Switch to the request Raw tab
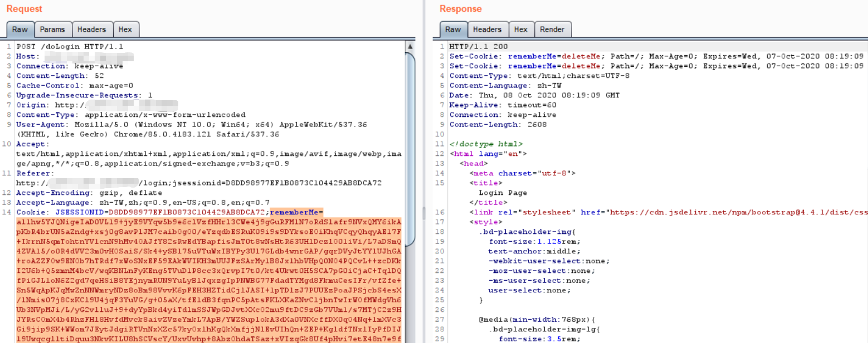 pos(20,30)
